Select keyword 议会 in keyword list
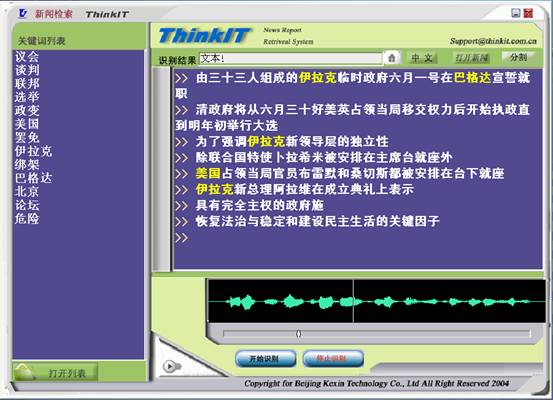 [x=27, y=56]
